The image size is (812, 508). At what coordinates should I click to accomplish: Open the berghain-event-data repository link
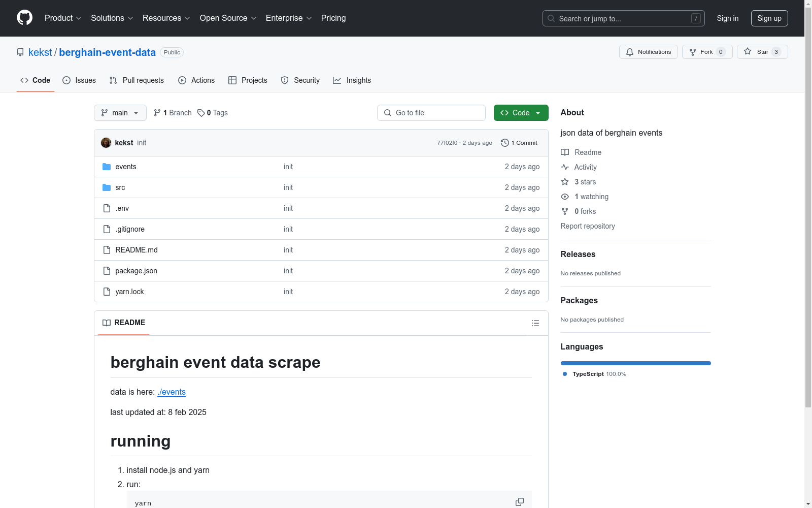coord(108,52)
